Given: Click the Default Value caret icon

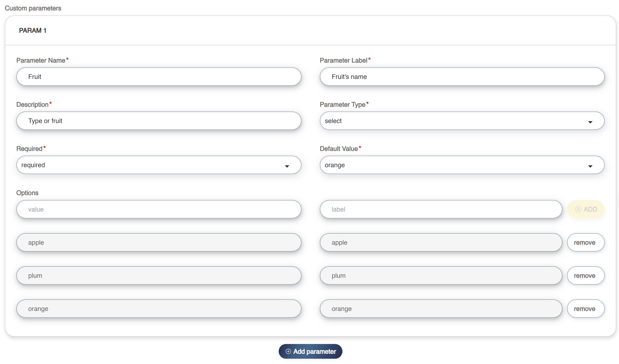Looking at the screenshot, I should click(x=590, y=166).
